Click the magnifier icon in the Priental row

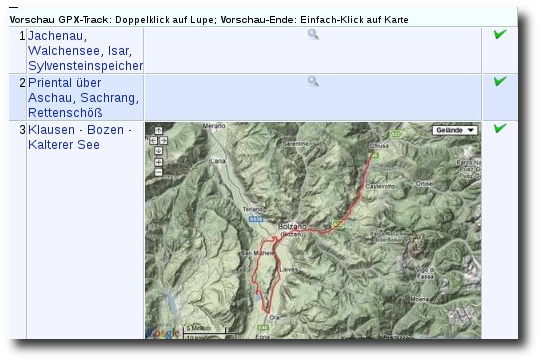(x=313, y=81)
